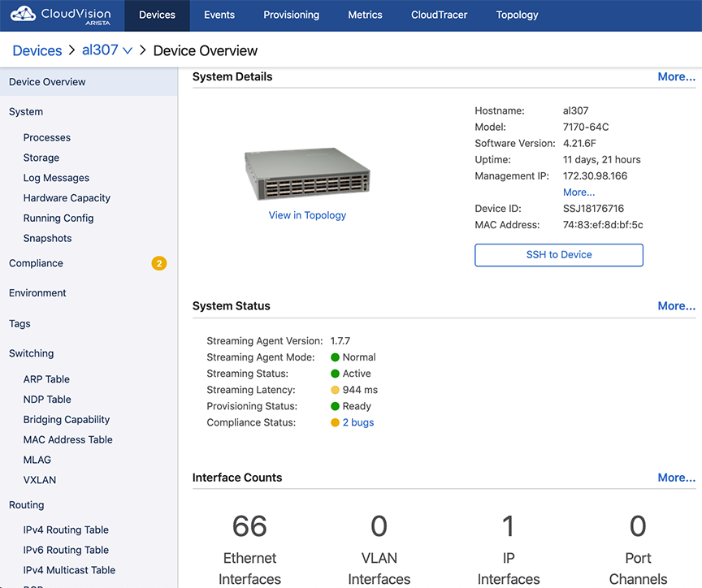The height and width of the screenshot is (588, 702).
Task: Open the Compliance section
Action: (x=36, y=264)
